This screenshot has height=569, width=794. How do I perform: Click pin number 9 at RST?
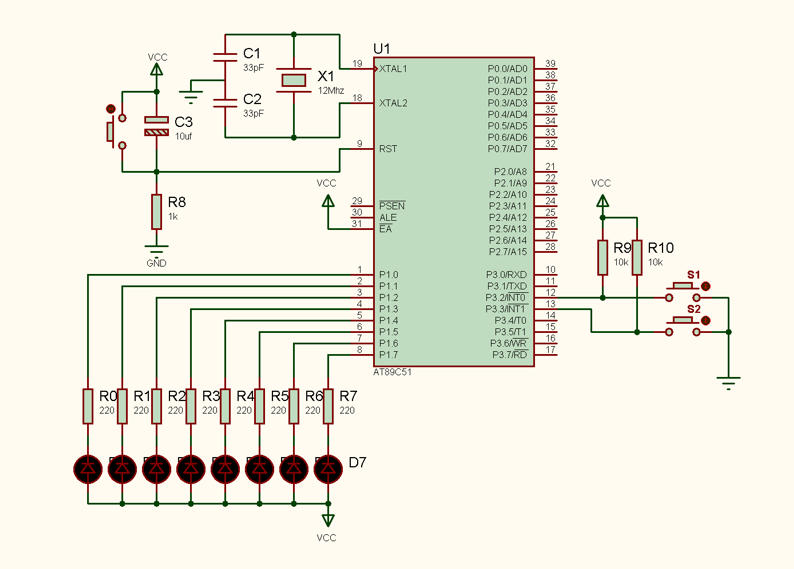tap(360, 144)
